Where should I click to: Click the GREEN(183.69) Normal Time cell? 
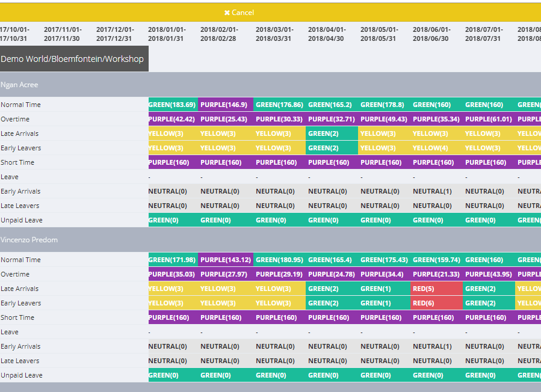pos(172,105)
